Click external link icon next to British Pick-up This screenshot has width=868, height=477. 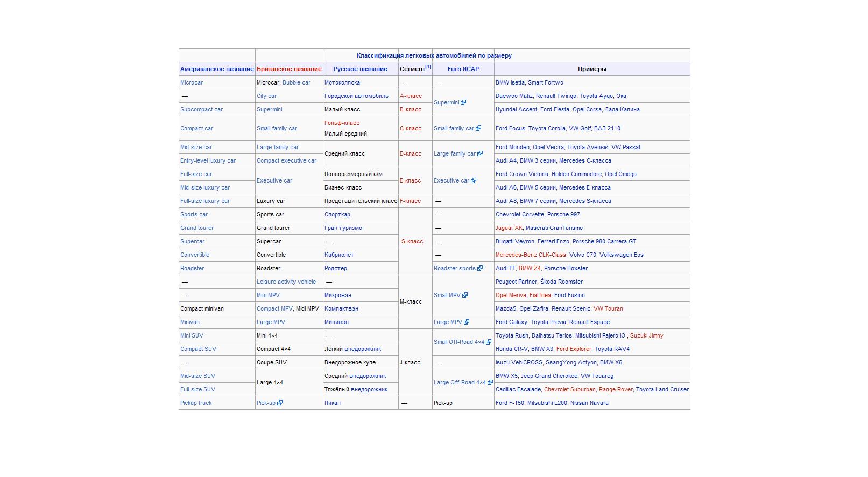(280, 403)
